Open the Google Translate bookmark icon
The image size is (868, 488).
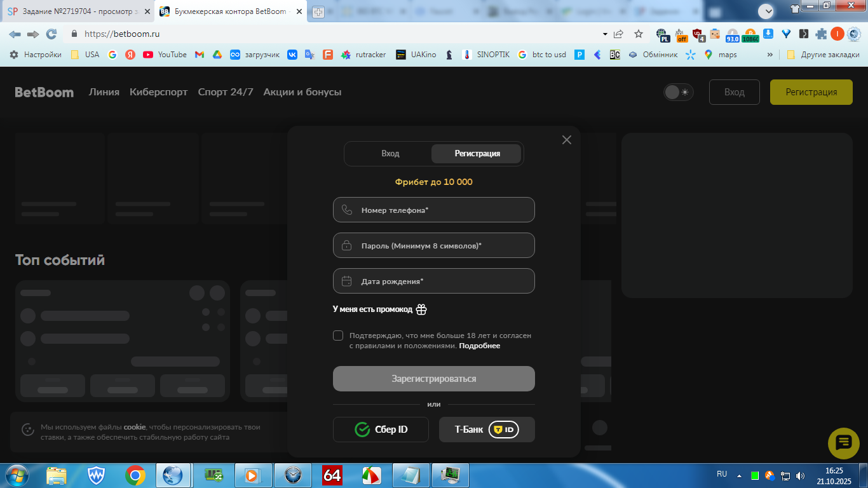click(309, 55)
